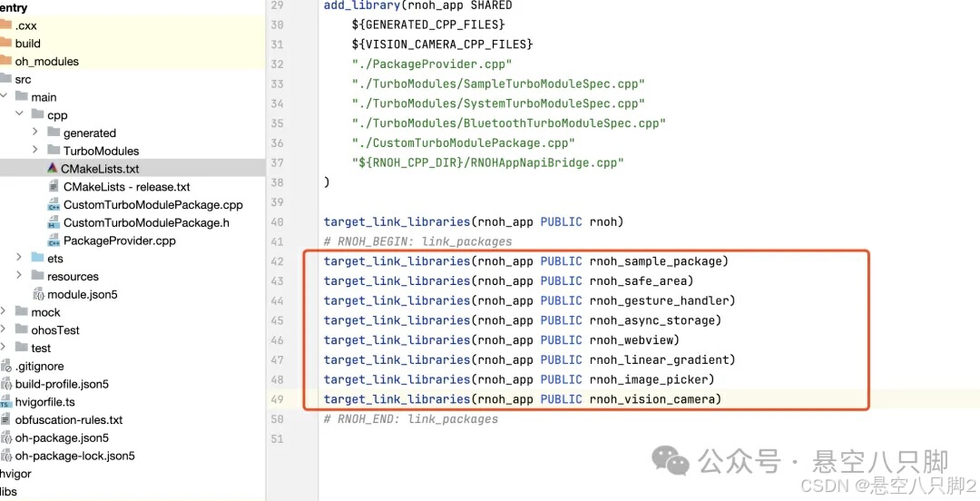Click the TurboModules folder icon
Viewport: 980px width, 501px height.
(x=54, y=151)
